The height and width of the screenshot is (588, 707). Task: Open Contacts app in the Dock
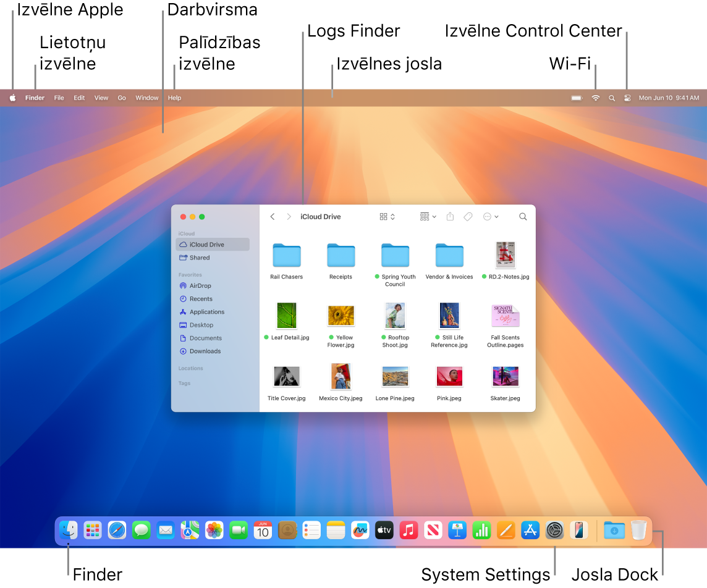point(287,531)
